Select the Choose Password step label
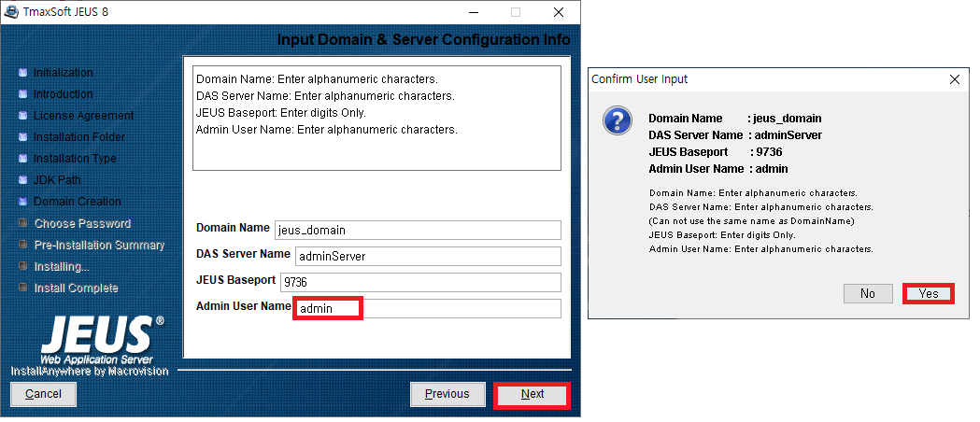Screen dimensions: 980x422 (82, 223)
